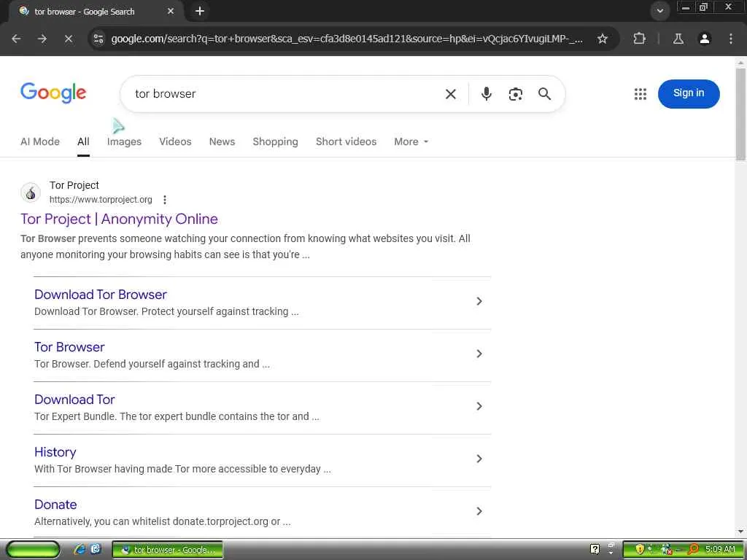The width and height of the screenshot is (747, 560).
Task: Open a new tab with plus
Action: tap(200, 11)
